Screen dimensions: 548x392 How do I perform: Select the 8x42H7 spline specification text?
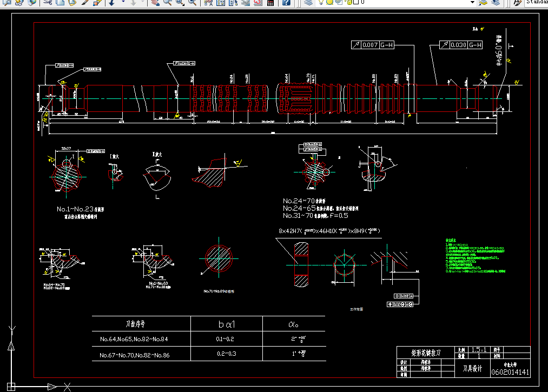point(329,230)
